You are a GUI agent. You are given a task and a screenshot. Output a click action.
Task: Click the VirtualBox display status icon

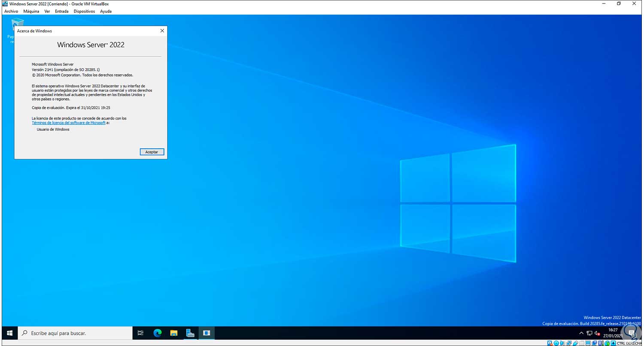pyautogui.click(x=588, y=343)
